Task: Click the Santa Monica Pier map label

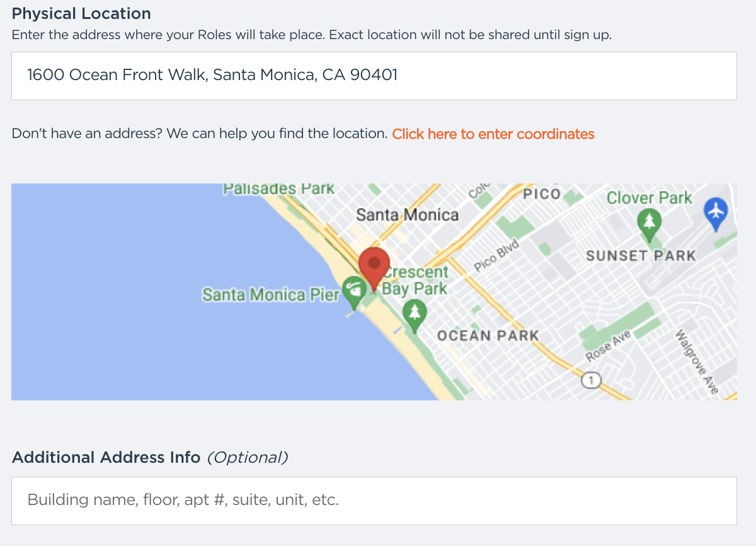Action: coord(271,294)
